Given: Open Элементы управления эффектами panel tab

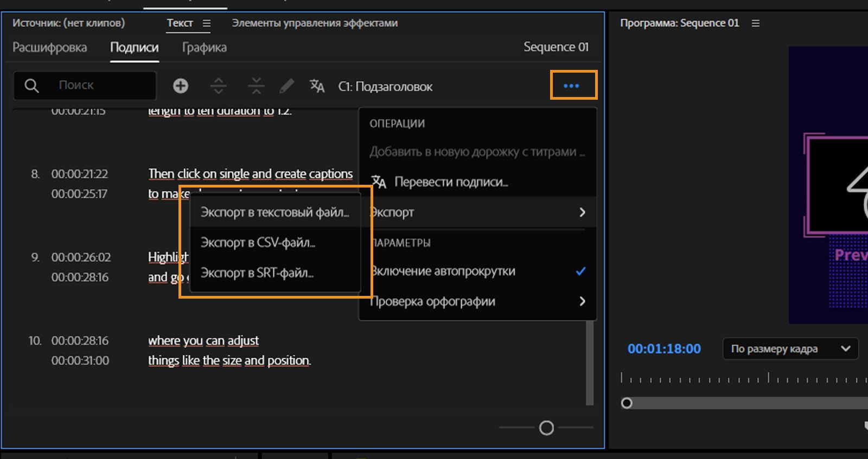Looking at the screenshot, I should pyautogui.click(x=315, y=23).
